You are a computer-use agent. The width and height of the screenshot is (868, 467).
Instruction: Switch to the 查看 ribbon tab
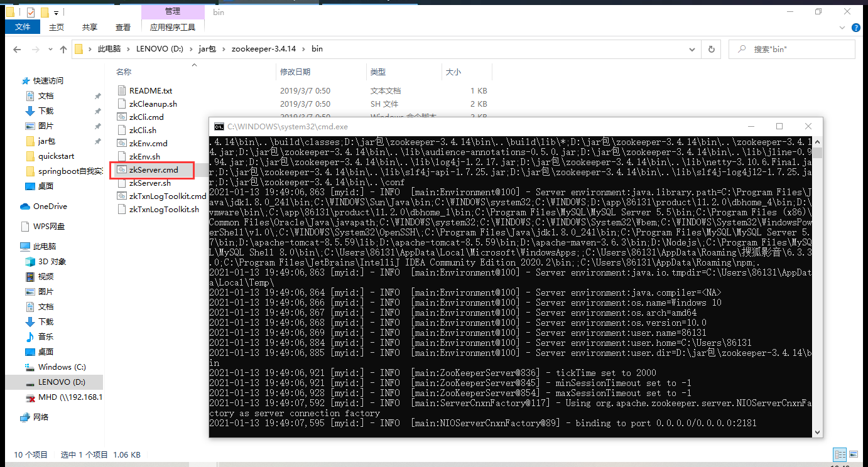point(123,27)
